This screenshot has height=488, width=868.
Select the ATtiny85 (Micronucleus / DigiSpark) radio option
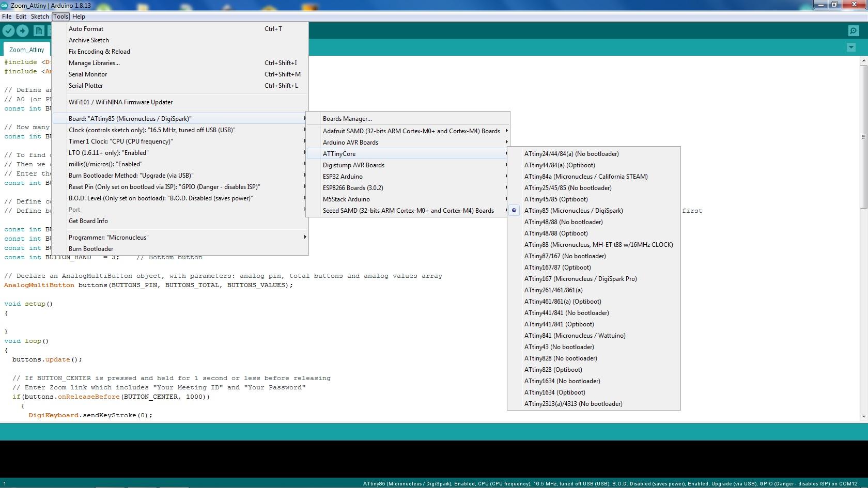(594, 211)
